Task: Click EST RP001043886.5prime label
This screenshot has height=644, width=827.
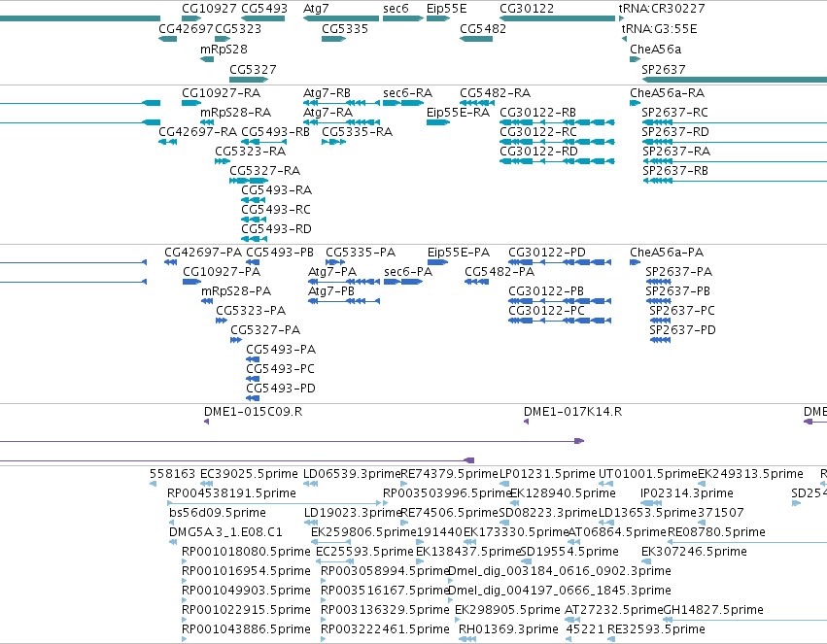Action: (x=246, y=630)
